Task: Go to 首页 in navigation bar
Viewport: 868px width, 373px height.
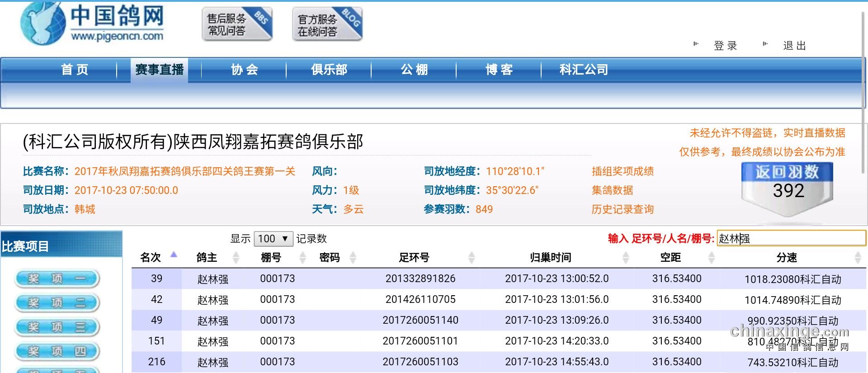Action: click(x=75, y=70)
